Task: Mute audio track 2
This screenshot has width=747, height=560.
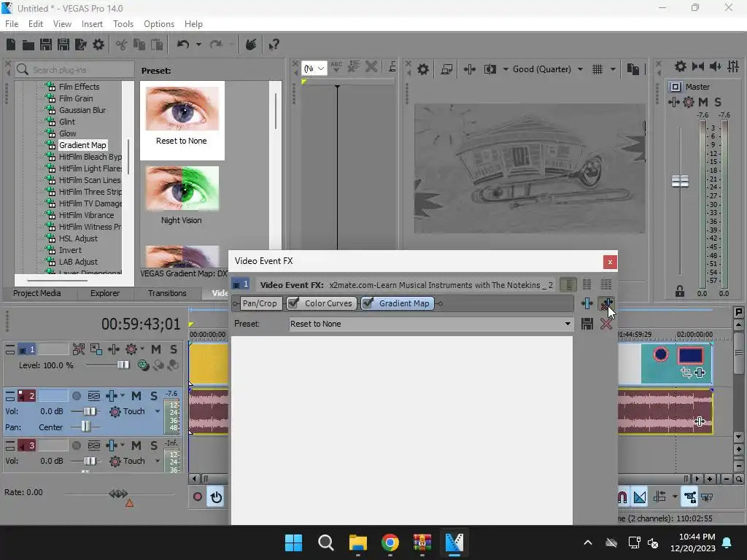Action: tap(136, 396)
